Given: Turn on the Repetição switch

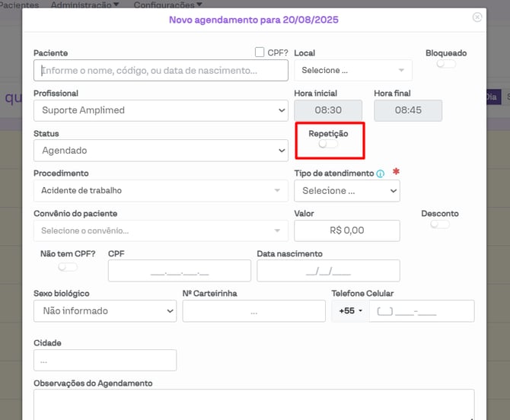Looking at the screenshot, I should (x=328, y=144).
